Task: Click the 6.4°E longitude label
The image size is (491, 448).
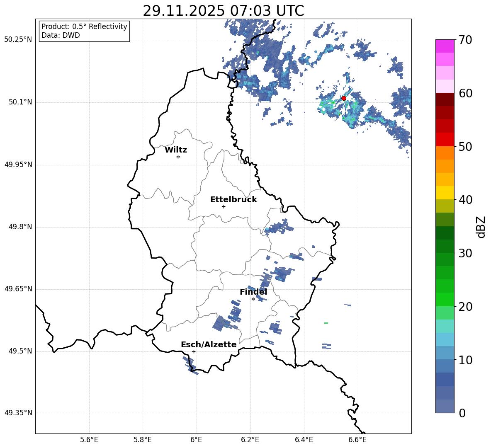Action: [x=304, y=440]
